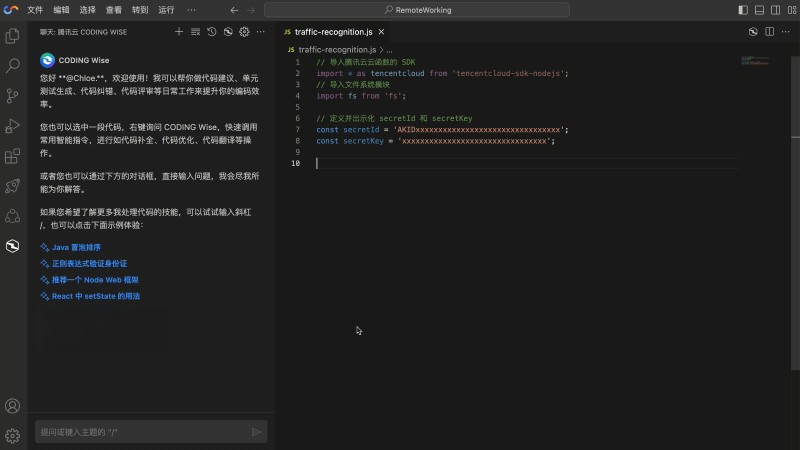Click CODING Wise icon in editor toolbar
Screen dimensions: 800x450
coord(753,32)
